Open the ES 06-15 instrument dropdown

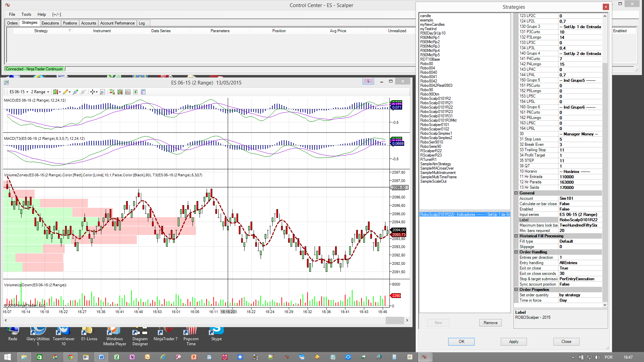19,92
